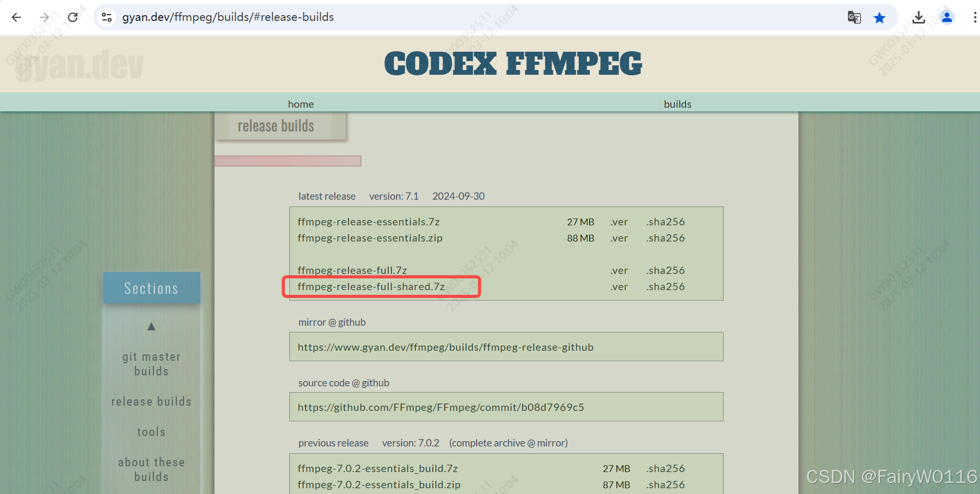This screenshot has height=494, width=980.
Task: Click the release builds heading tab
Action: (280, 126)
